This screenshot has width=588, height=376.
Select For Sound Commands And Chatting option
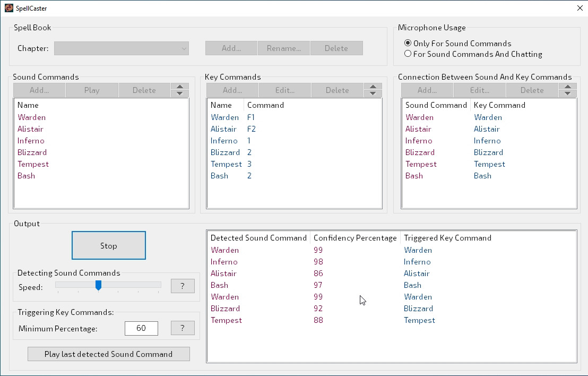pyautogui.click(x=408, y=54)
